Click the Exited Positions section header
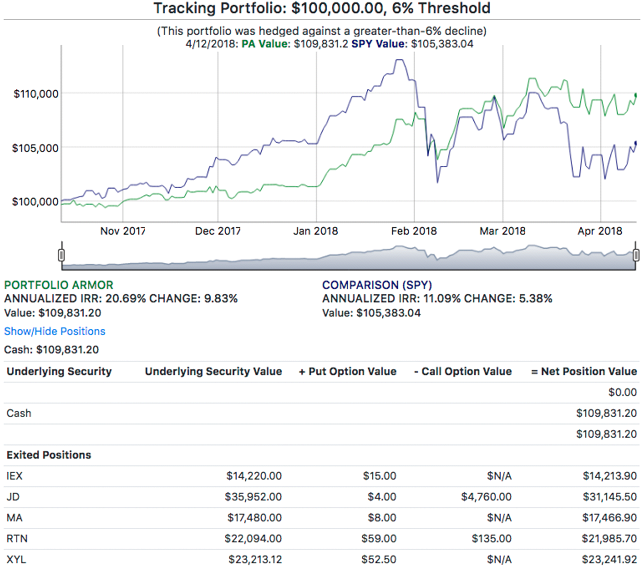Screen dimensions: 643x568 48,455
